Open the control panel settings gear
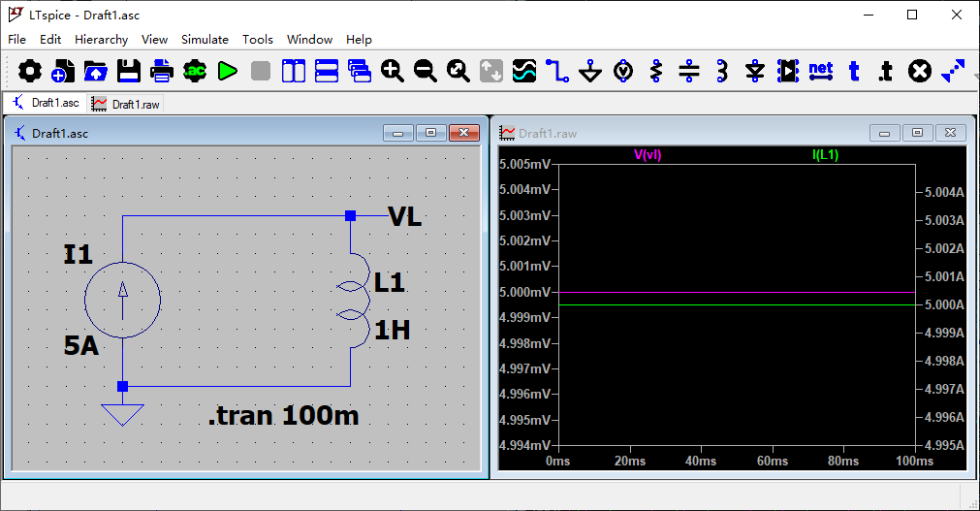This screenshot has width=980, height=511. [30, 71]
